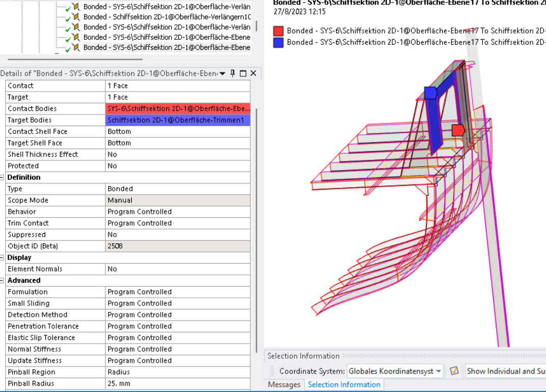Open the Target Shell Face value Bottom
Image resolution: width=546 pixels, height=392 pixels.
(178, 143)
